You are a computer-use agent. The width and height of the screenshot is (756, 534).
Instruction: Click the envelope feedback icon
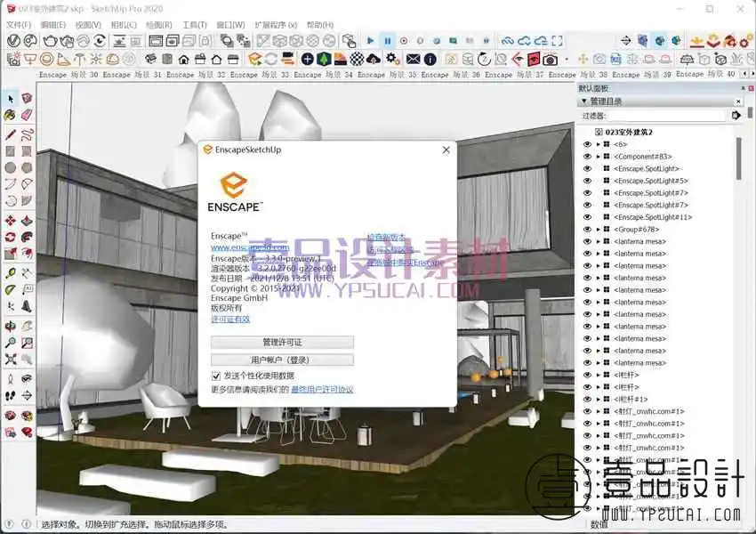(x=414, y=60)
